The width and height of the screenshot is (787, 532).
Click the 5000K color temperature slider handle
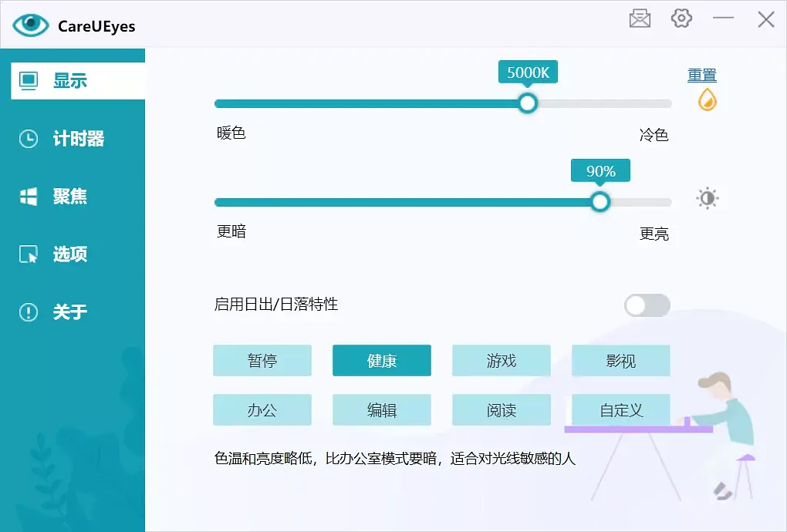(x=528, y=103)
